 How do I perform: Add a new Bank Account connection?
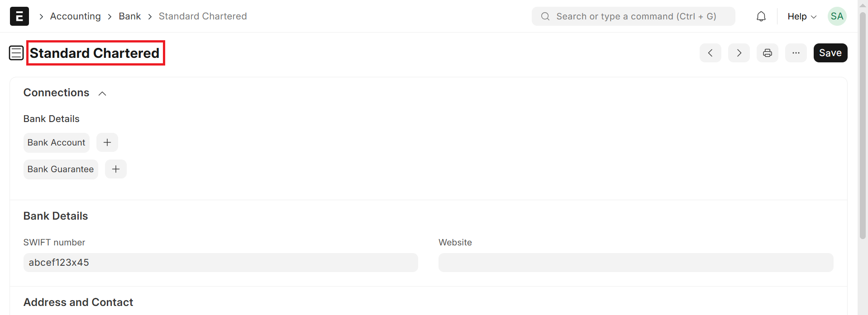(x=107, y=142)
